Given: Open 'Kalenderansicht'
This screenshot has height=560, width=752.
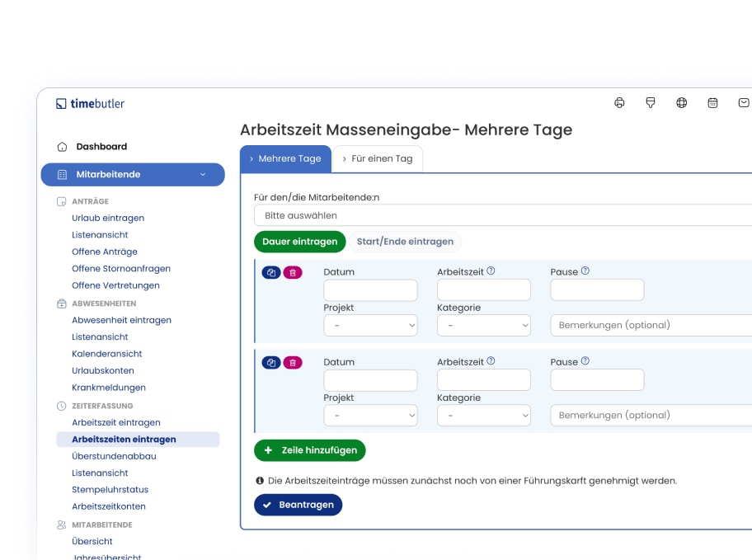Looking at the screenshot, I should point(107,354).
